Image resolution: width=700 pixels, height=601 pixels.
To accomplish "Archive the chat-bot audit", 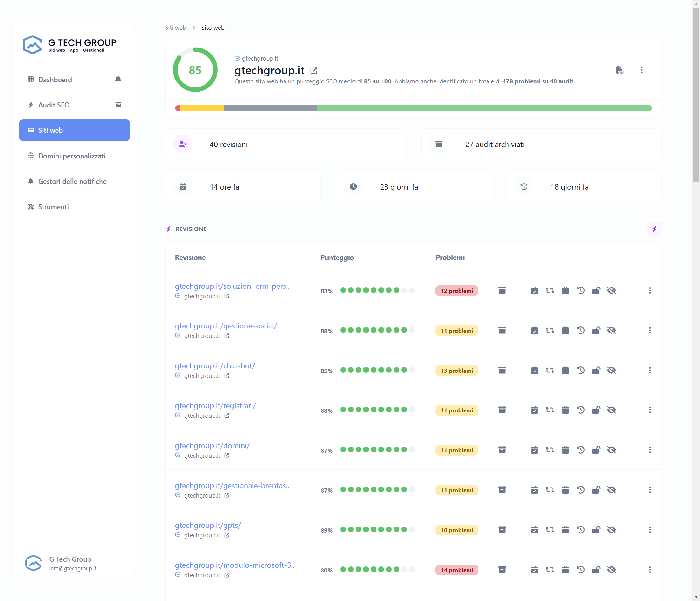I will [x=502, y=370].
